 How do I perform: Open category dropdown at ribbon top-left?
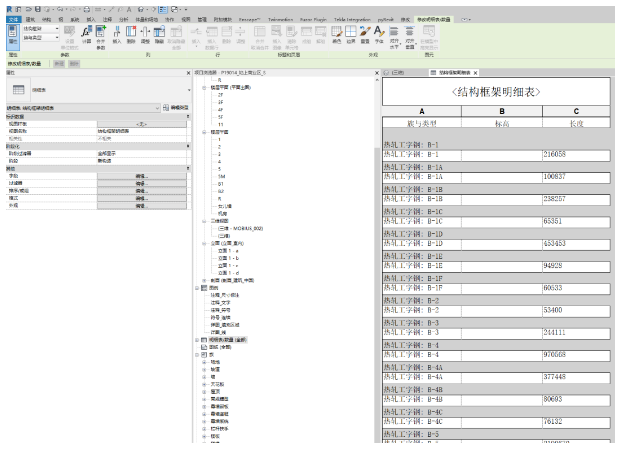click(41, 29)
